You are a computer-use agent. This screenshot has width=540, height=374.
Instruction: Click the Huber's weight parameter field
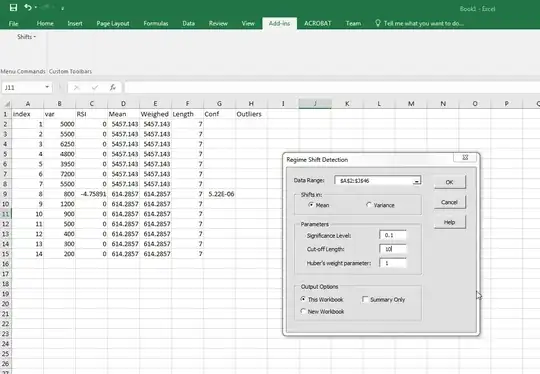click(393, 263)
